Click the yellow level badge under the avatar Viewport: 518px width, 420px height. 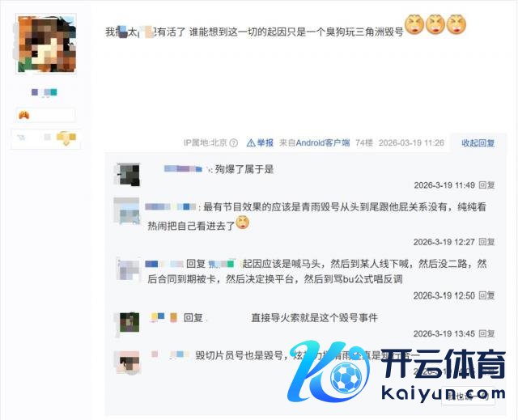click(66, 138)
